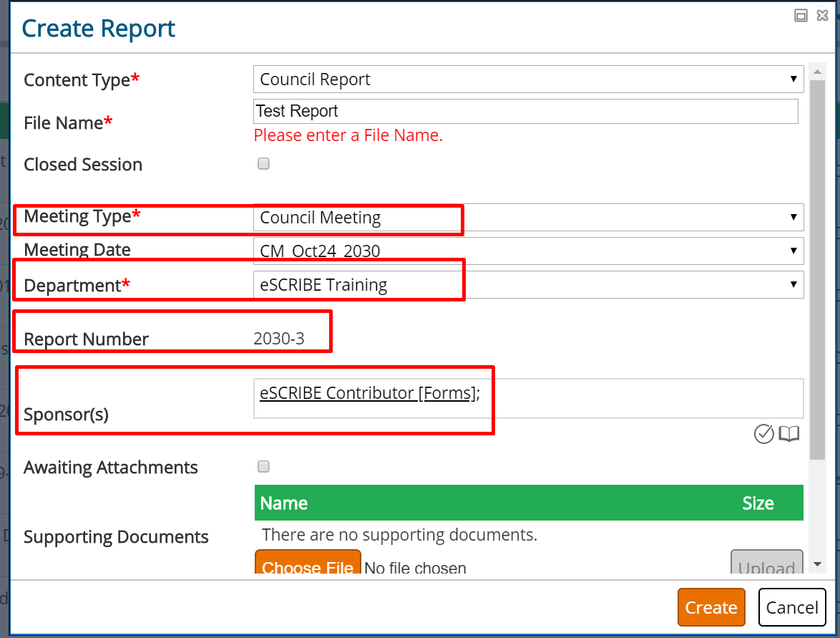Viewport: 840px width, 638px height.
Task: Click the 'Please enter a File Name.' error message
Action: pos(348,135)
